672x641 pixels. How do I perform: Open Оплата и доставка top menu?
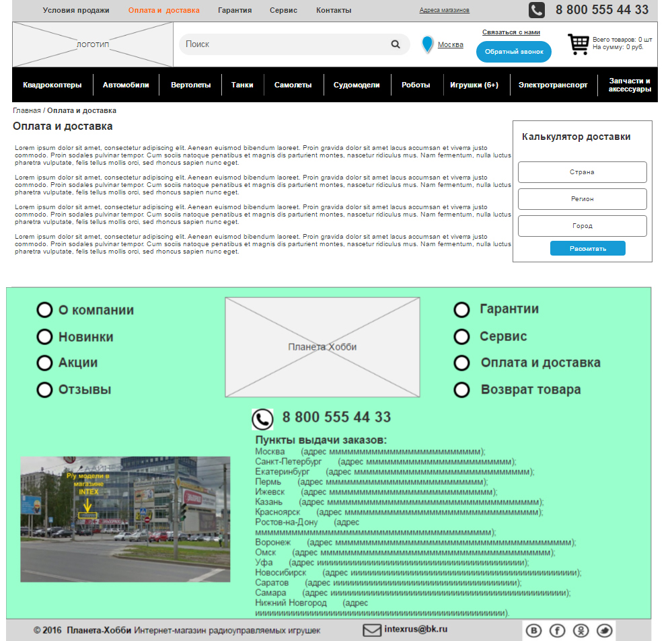pos(163,10)
